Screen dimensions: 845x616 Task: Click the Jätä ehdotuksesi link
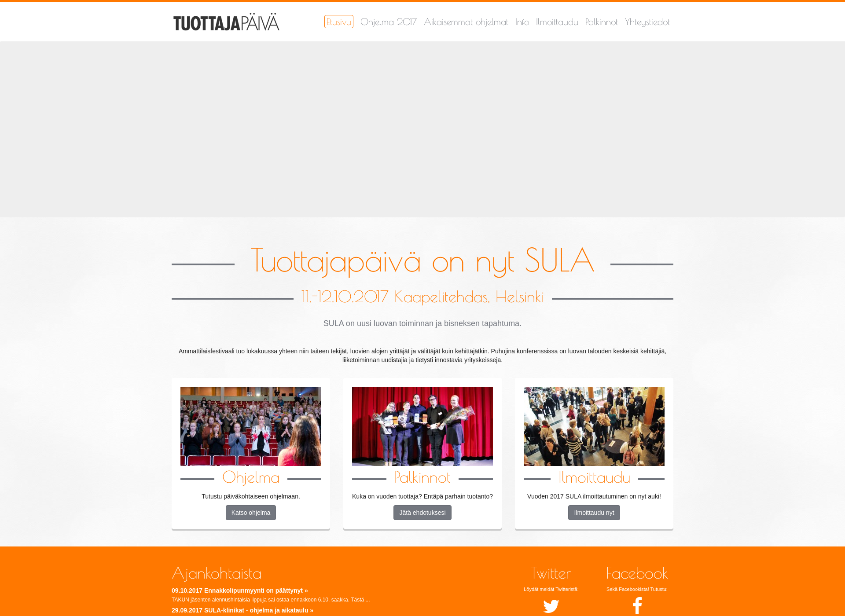(422, 513)
